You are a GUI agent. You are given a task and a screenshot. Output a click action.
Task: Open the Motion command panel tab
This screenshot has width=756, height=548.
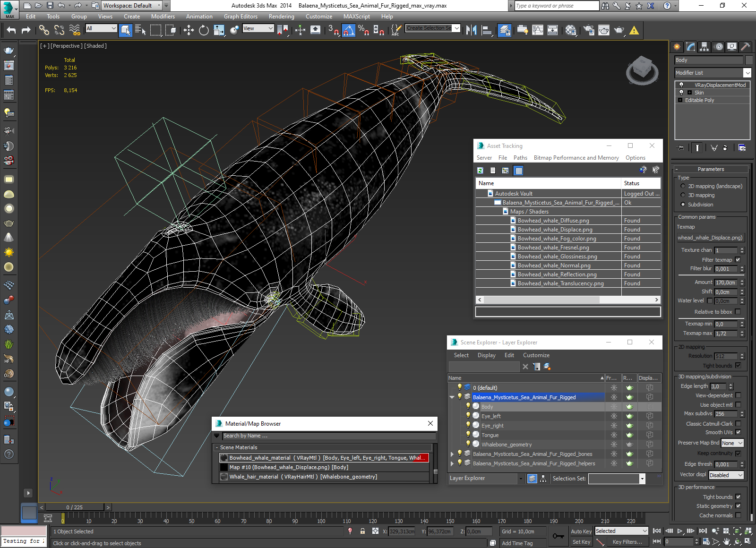tap(718, 46)
